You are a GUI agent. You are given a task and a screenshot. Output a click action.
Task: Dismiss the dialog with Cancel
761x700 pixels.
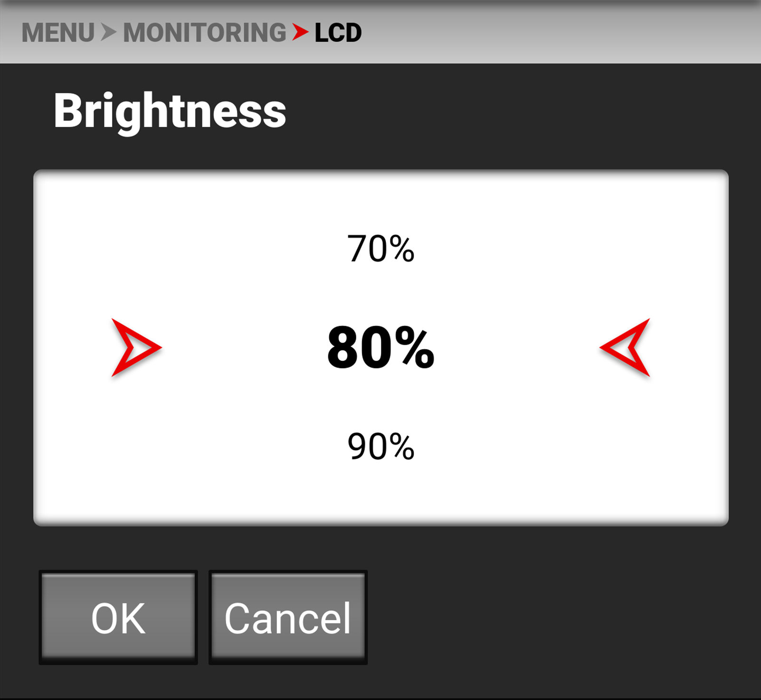click(287, 617)
